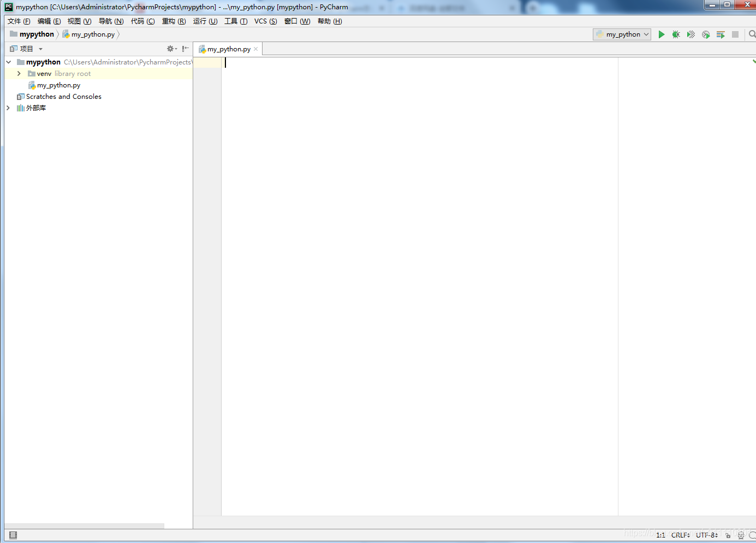Click the green inspection checkmark indicator
This screenshot has height=543, width=756.
coord(754,61)
